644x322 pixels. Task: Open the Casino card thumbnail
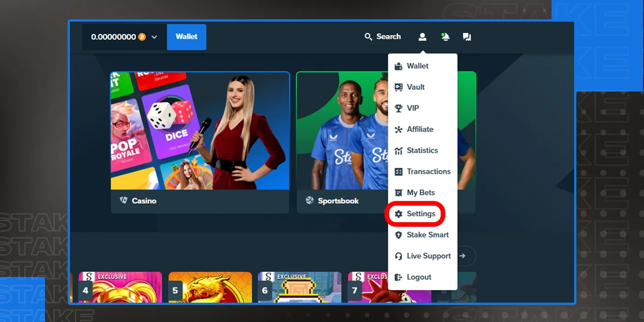[x=200, y=142]
